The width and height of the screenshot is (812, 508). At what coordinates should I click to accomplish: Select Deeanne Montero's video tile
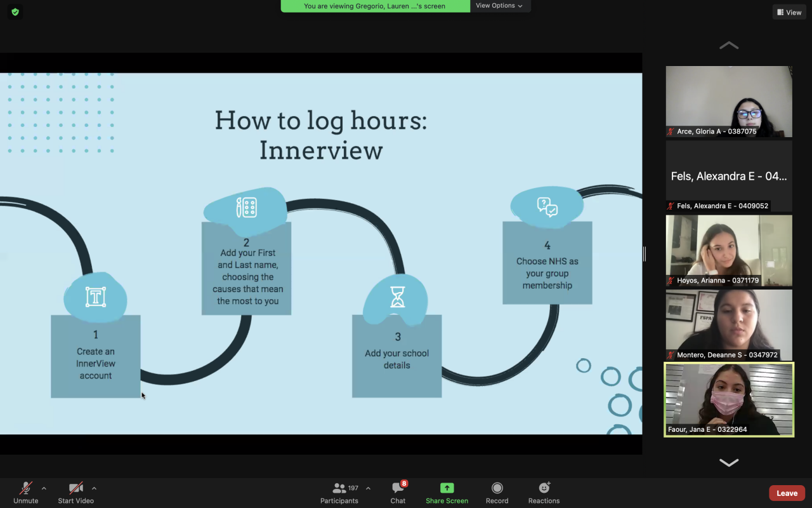coord(729,325)
